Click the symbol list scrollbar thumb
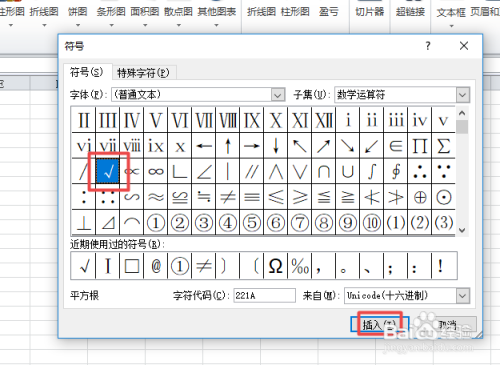This screenshot has width=500, height=365. click(462, 127)
